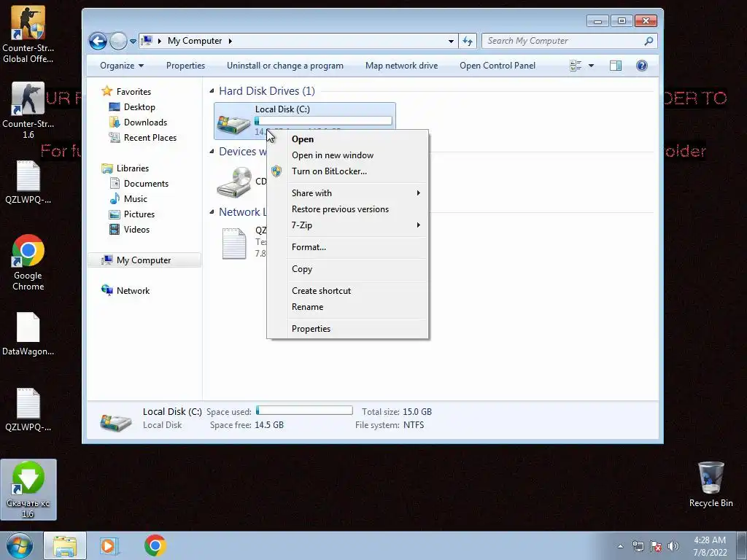Viewport: 747px width, 560px height.
Task: Click Chrome icon in the taskbar
Action: click(x=155, y=545)
